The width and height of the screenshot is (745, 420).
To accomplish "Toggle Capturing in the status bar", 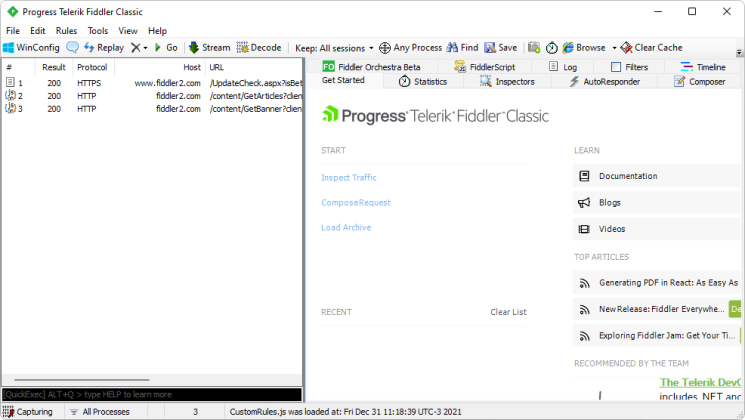I will point(28,412).
